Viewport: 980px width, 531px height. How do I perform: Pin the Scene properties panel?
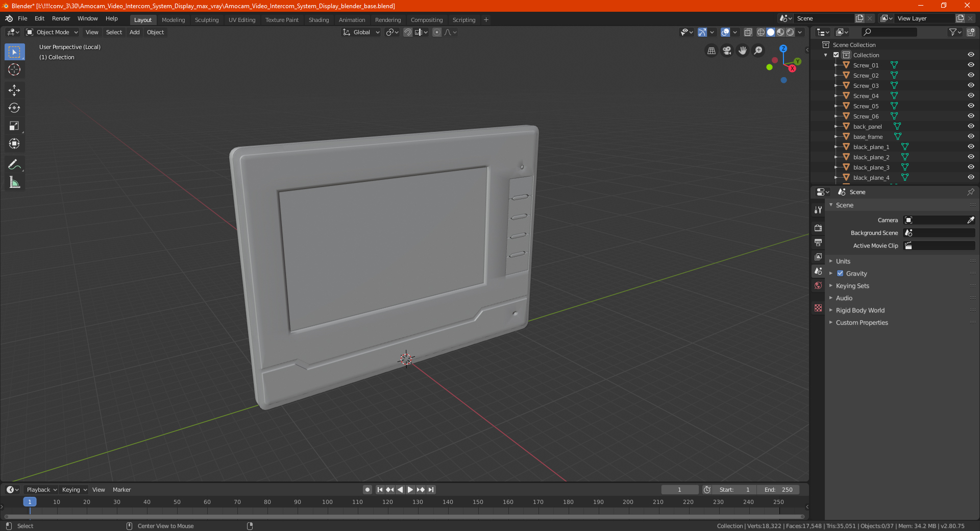click(x=970, y=192)
